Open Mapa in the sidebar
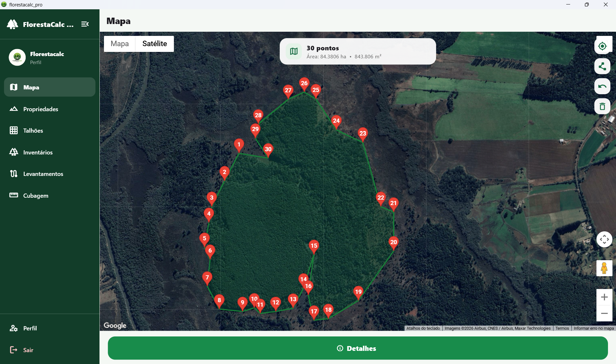This screenshot has width=616, height=364. pos(50,87)
